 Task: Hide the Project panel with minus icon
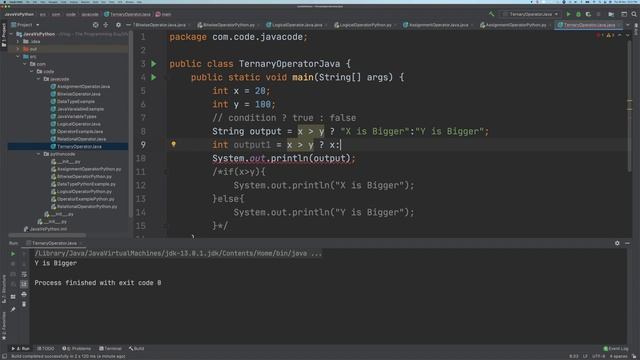coord(128,25)
